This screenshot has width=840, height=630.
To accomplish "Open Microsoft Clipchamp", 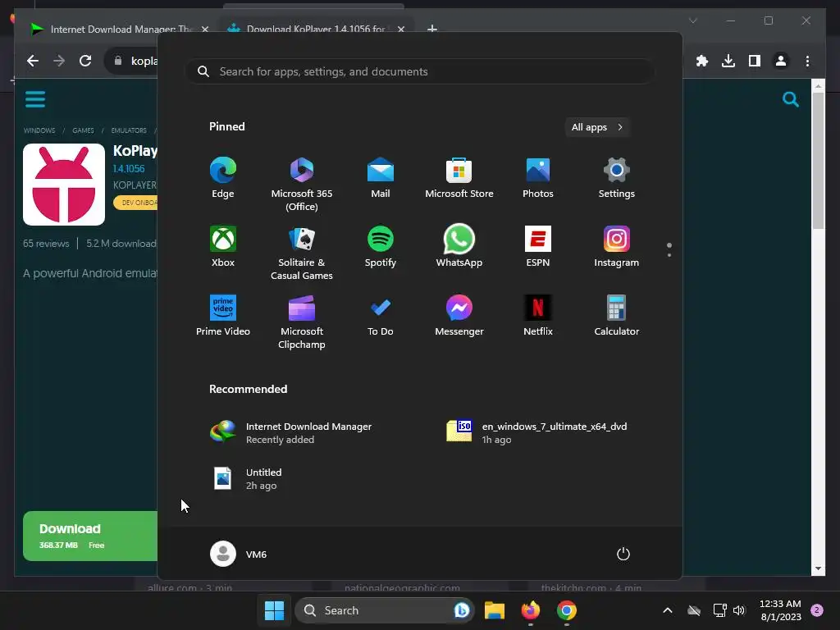I will pyautogui.click(x=302, y=322).
